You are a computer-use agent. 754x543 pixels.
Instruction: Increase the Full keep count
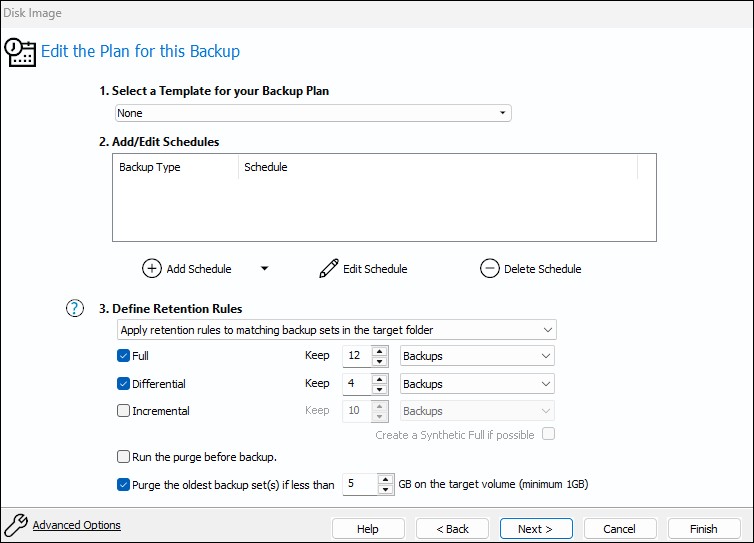(x=380, y=351)
